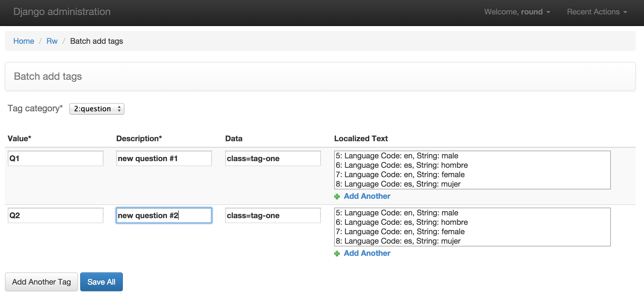
Task: Click Add Another link under Q1 row
Action: pos(367,196)
